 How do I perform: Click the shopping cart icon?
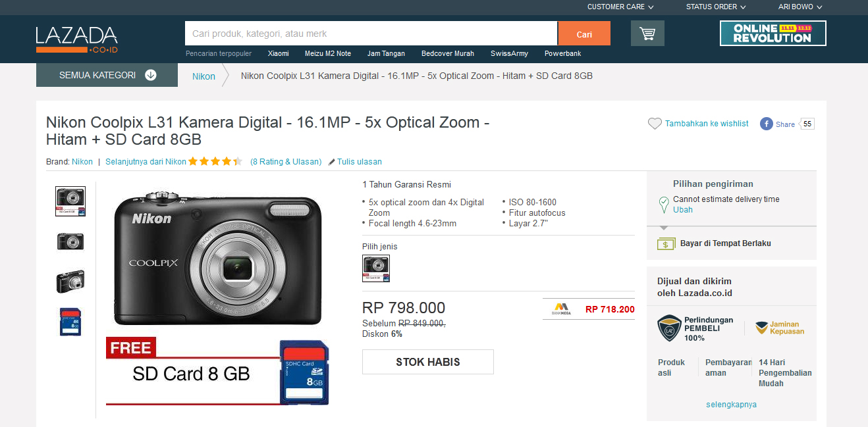(x=647, y=34)
